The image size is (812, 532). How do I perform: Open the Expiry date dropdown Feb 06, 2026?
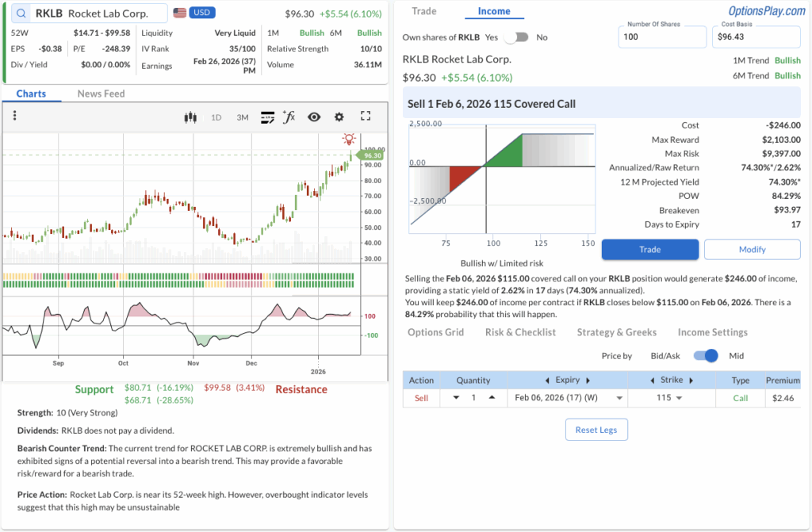coord(567,398)
